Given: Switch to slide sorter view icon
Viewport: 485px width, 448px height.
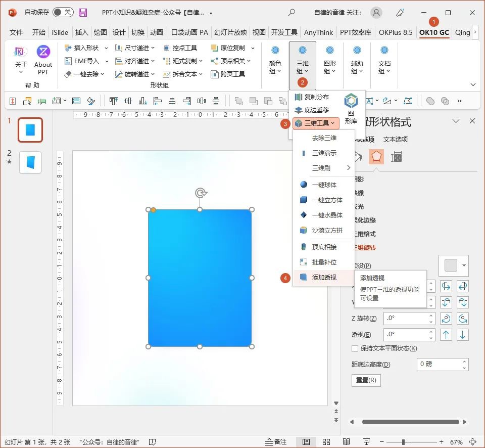Looking at the screenshot, I should pos(326,442).
